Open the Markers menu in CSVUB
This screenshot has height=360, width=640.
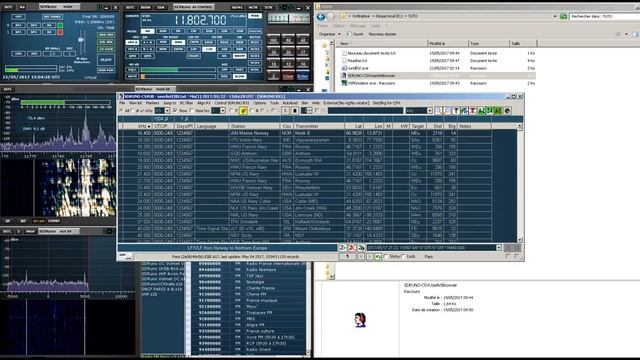(153, 103)
